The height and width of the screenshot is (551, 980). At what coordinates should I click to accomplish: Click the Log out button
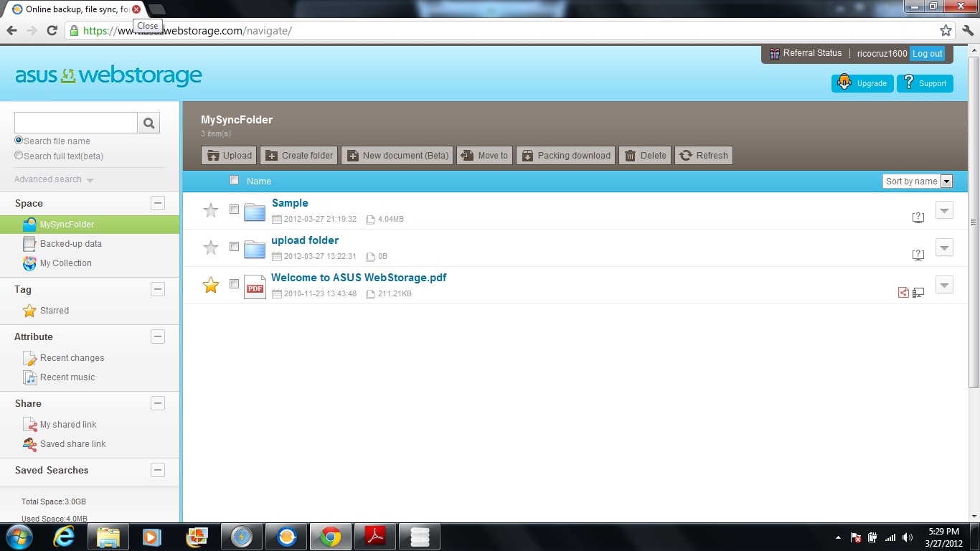[927, 53]
